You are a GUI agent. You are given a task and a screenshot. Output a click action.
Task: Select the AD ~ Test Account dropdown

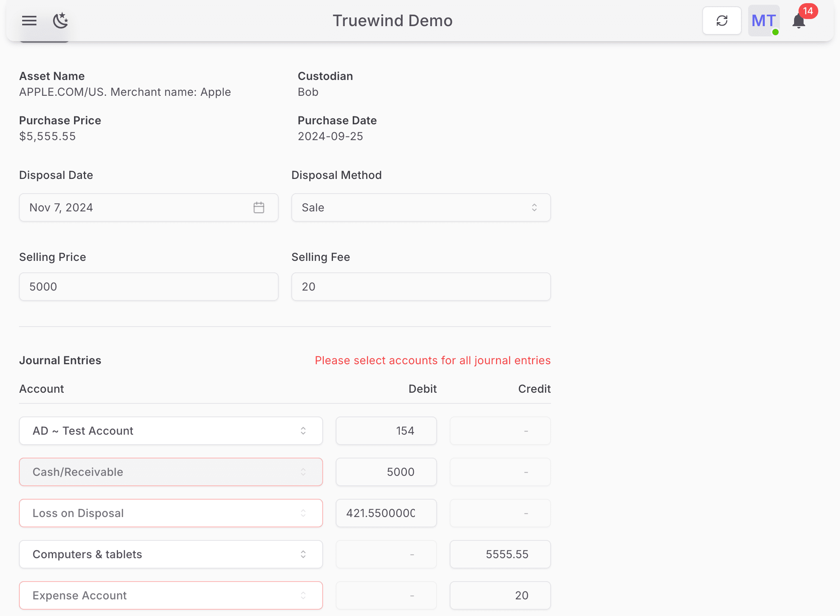171,431
